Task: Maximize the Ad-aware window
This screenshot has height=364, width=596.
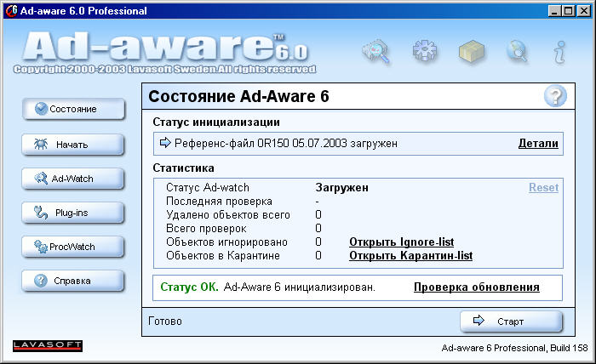Action: 569,11
